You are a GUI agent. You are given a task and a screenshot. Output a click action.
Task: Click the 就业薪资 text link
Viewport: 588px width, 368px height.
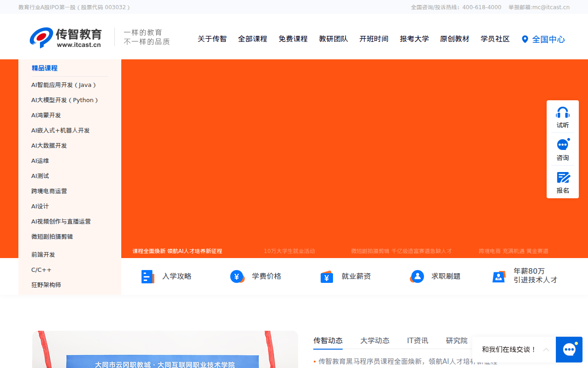pyautogui.click(x=356, y=276)
